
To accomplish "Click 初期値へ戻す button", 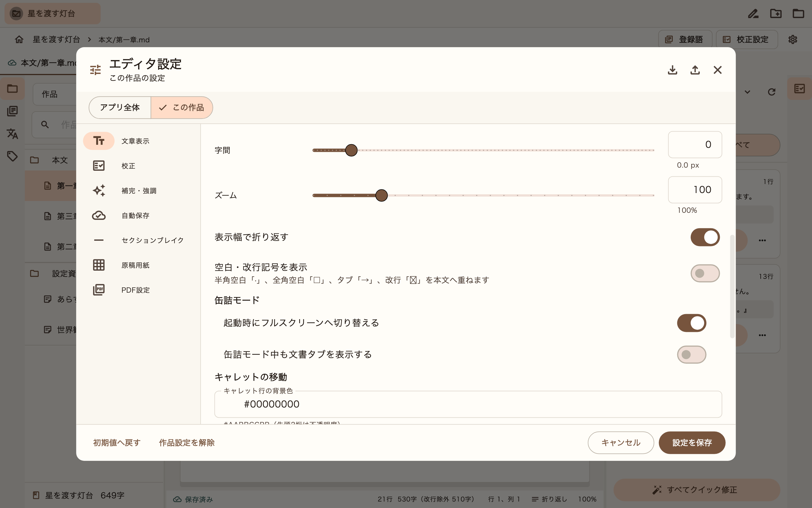I will (x=117, y=443).
